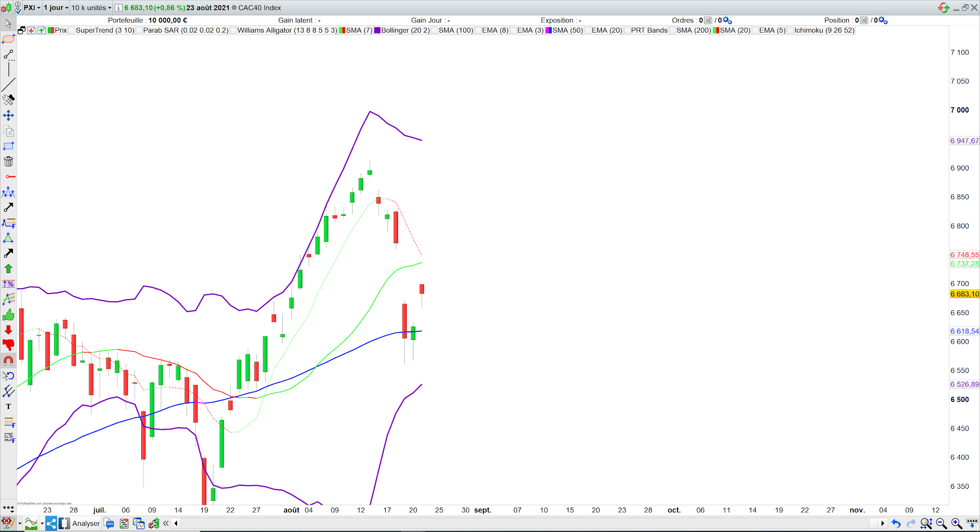
Task: Click the purple Bollinger color swatch
Action: click(x=377, y=30)
